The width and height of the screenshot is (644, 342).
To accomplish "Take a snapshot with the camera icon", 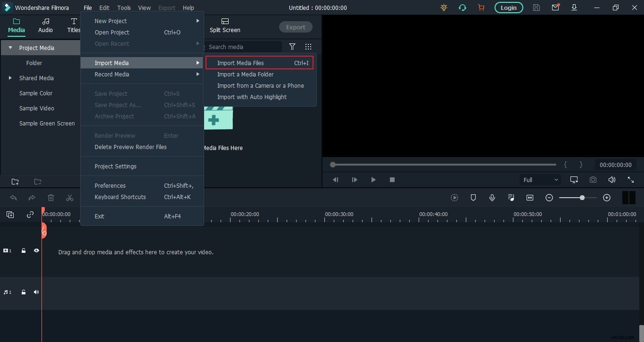I will click(x=594, y=180).
